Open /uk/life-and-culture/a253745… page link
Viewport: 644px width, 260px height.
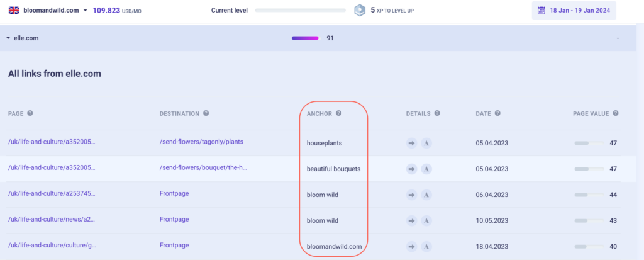click(x=52, y=193)
